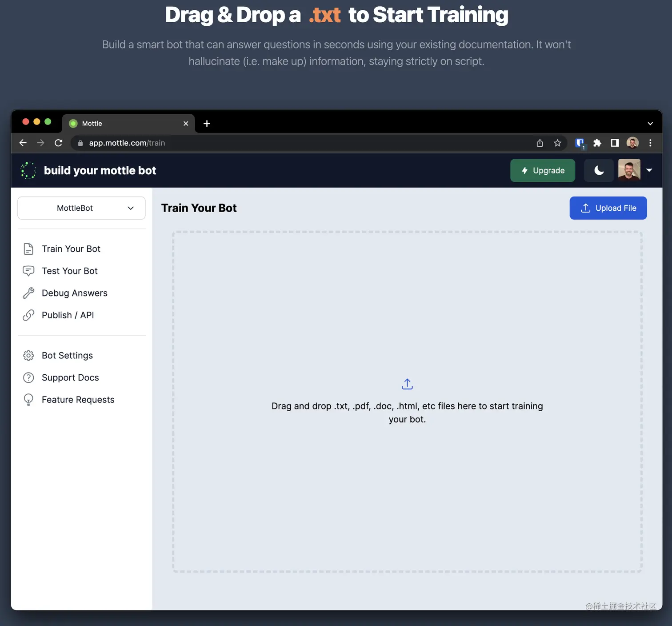Click the upload arrow icon in dropzone
672x626 pixels.
point(407,384)
